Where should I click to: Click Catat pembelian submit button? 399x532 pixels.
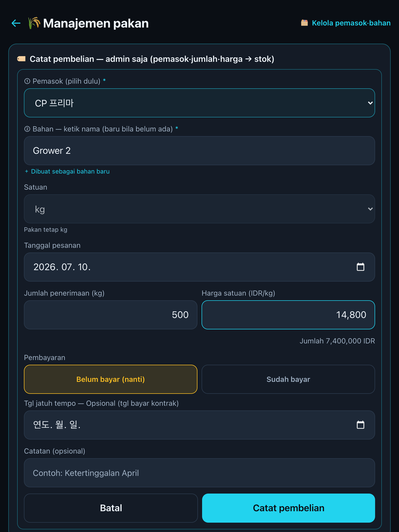[x=289, y=508]
